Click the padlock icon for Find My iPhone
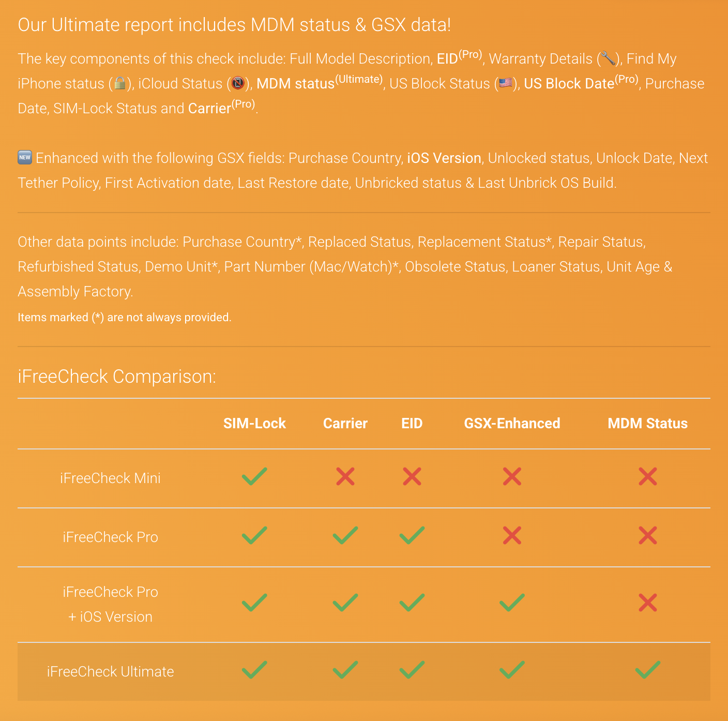This screenshot has width=728, height=721. 119,83
